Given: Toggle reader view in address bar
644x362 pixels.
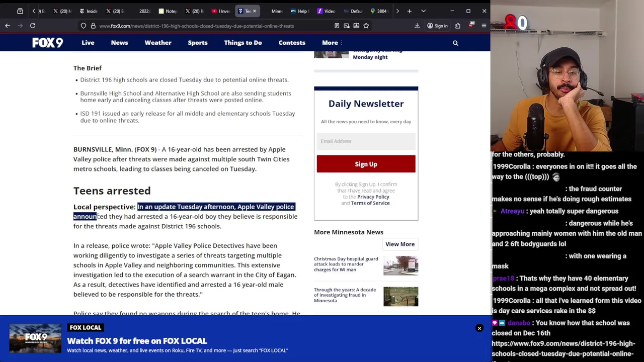Looking at the screenshot, I should [337, 26].
